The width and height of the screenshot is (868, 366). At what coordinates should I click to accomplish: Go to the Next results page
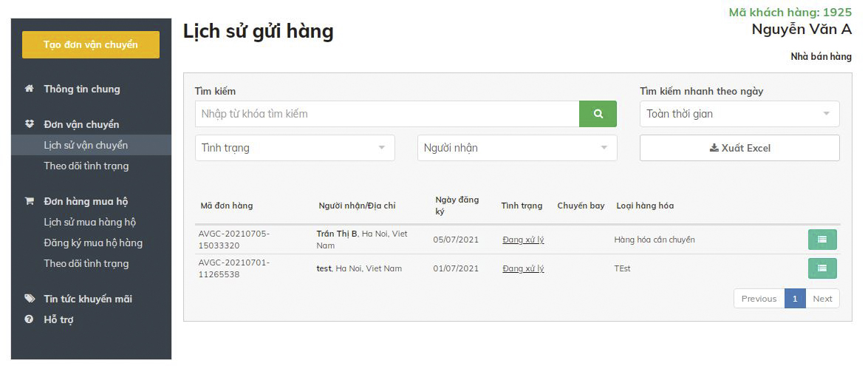point(822,299)
